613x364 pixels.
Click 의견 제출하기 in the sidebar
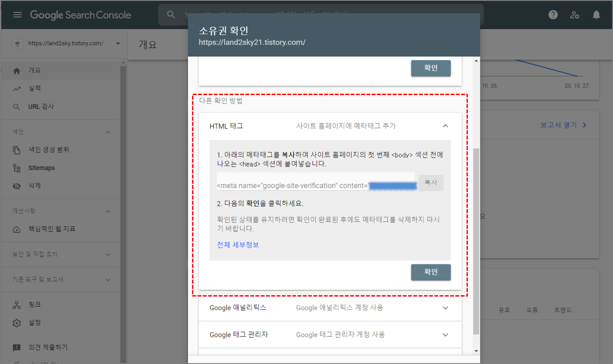coord(61,347)
